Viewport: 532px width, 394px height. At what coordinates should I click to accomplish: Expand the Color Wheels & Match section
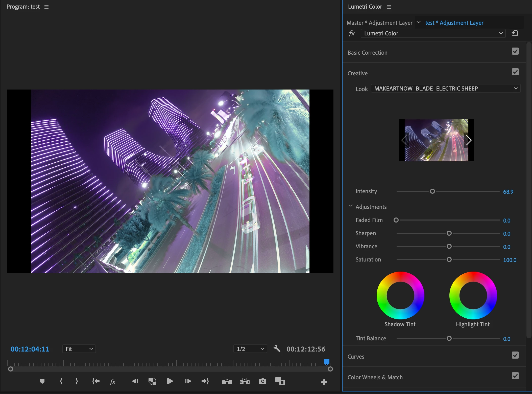[375, 377]
